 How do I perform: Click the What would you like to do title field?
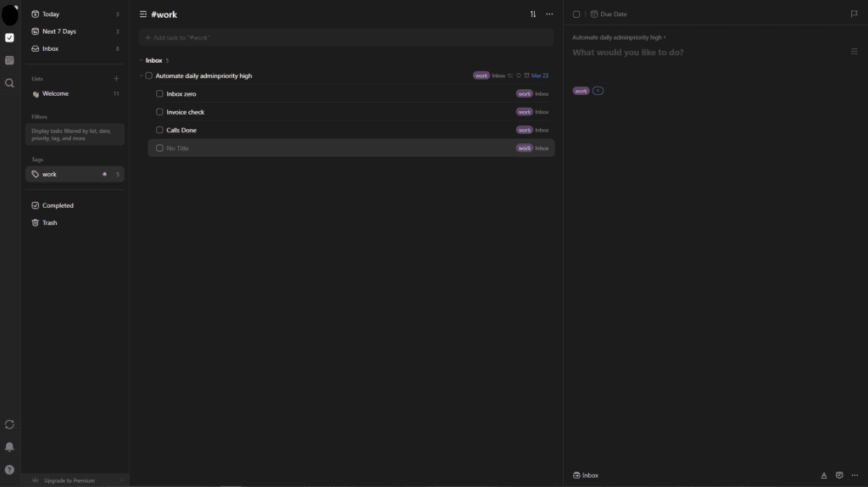tap(628, 52)
